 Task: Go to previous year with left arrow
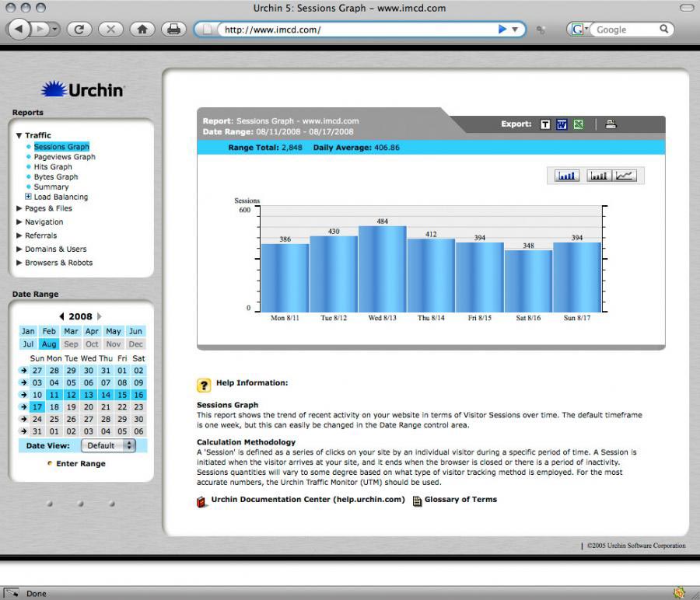[61, 316]
